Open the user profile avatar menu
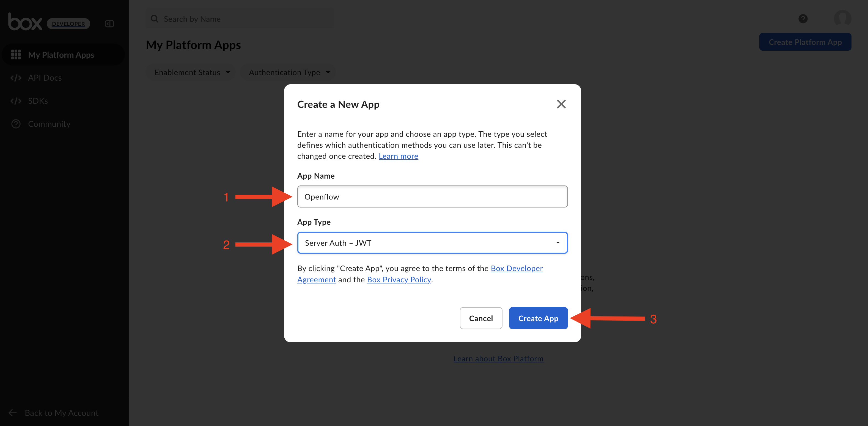 pos(842,18)
